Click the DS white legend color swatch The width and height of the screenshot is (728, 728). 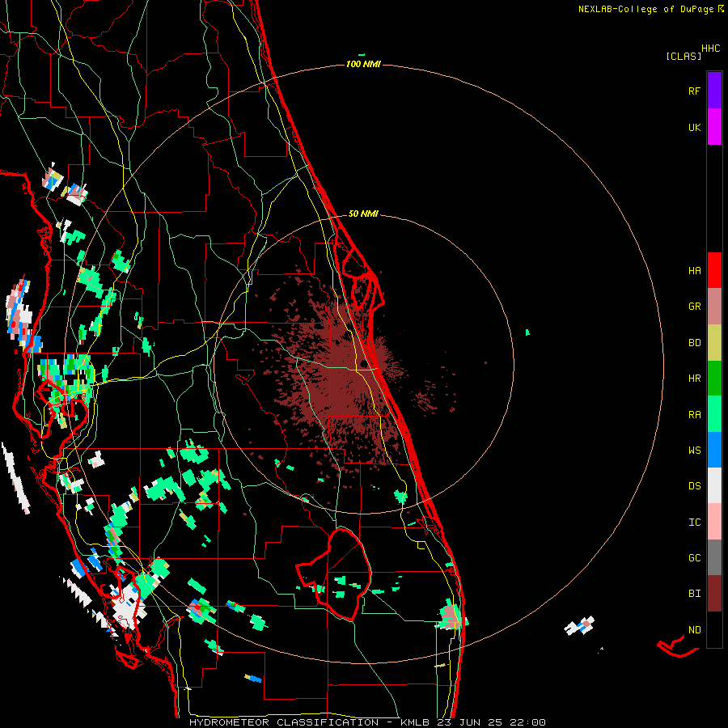coord(714,485)
